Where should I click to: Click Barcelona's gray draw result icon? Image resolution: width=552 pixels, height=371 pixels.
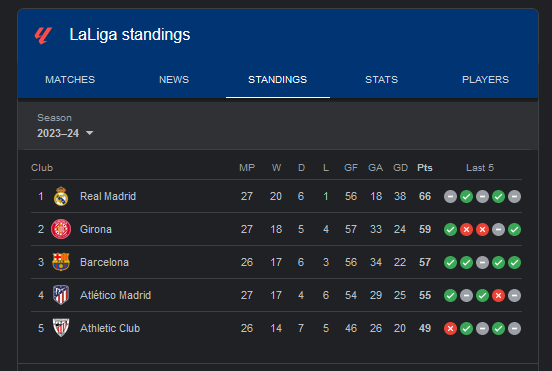(482, 263)
